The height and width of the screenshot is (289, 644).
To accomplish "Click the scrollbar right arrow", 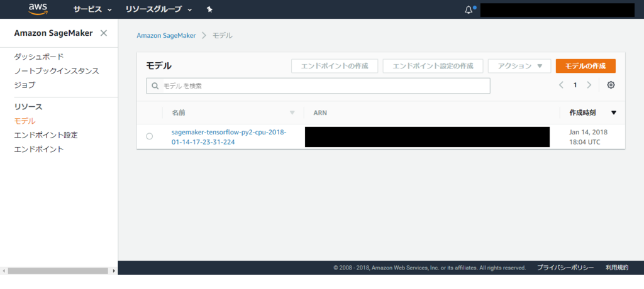I will [114, 271].
